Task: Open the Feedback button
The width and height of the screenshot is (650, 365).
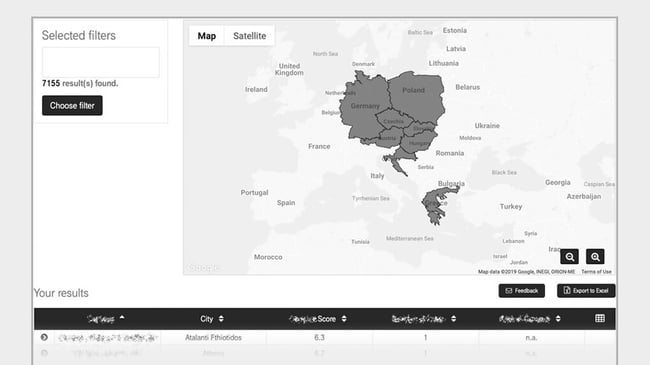Action: [x=521, y=291]
